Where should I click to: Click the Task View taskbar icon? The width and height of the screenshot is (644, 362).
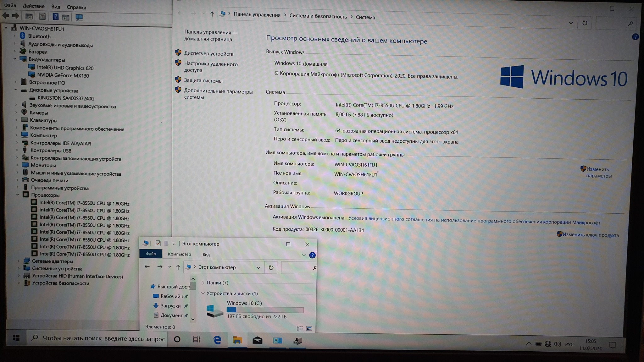tap(197, 339)
